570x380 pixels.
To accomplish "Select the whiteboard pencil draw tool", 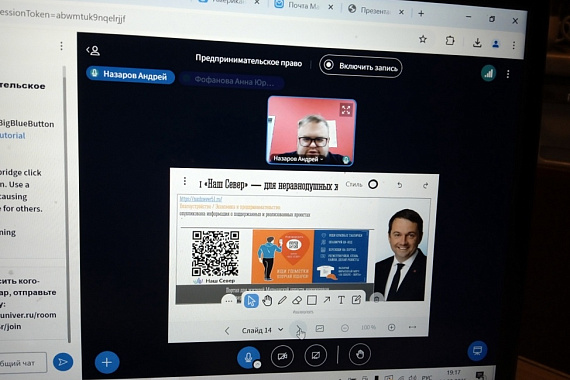I will pyautogui.click(x=282, y=300).
